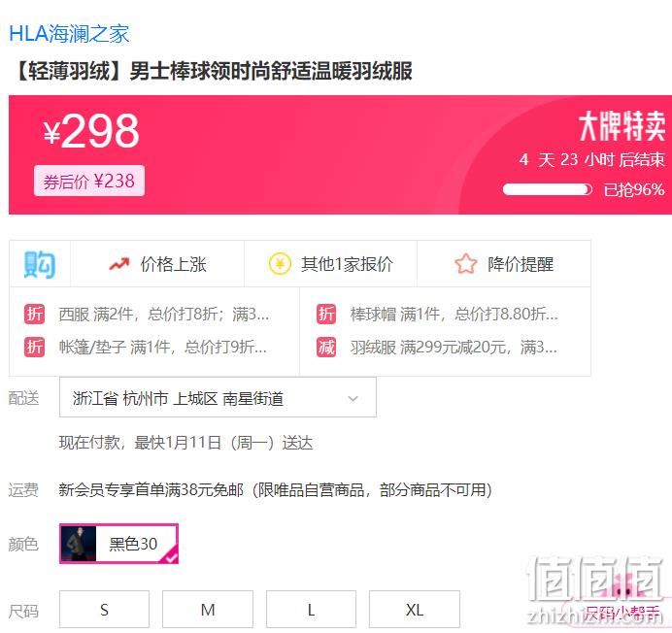Click the 券后价 ¥238 coupon price button
The image size is (672, 633).
coord(89,181)
